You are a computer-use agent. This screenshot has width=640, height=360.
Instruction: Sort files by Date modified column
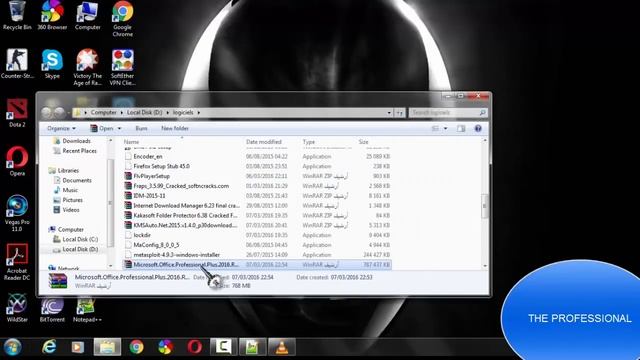pos(264,142)
